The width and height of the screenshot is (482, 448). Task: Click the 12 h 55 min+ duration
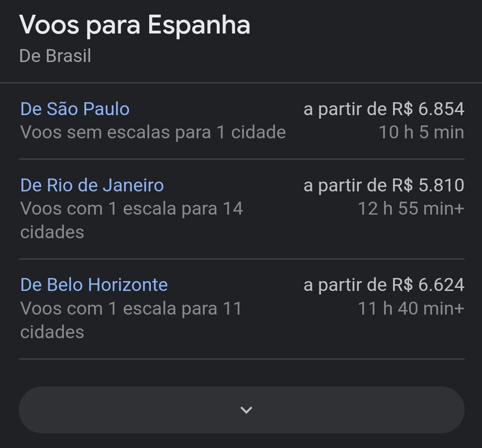coord(411,209)
